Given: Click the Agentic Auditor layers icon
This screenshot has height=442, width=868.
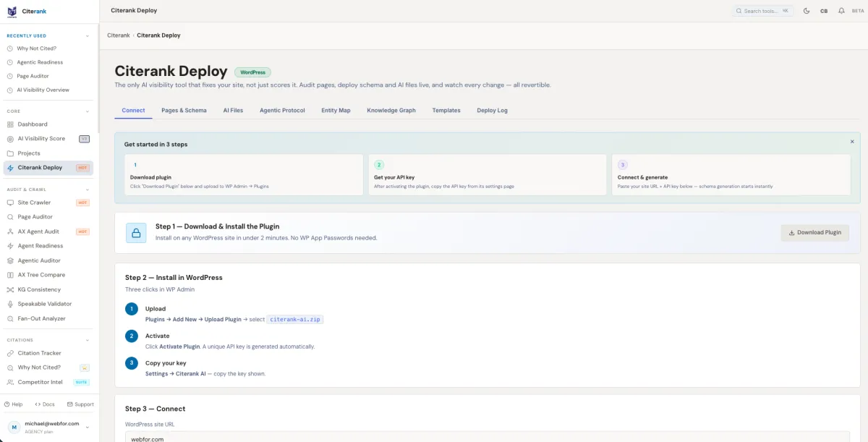Looking at the screenshot, I should point(10,260).
